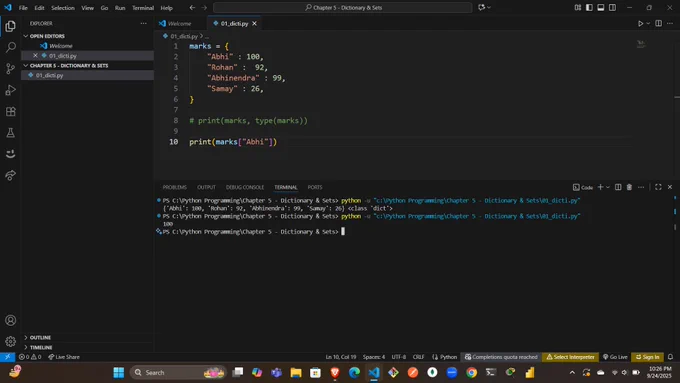680x383 pixels.
Task: Open the Selection menu
Action: tap(63, 8)
